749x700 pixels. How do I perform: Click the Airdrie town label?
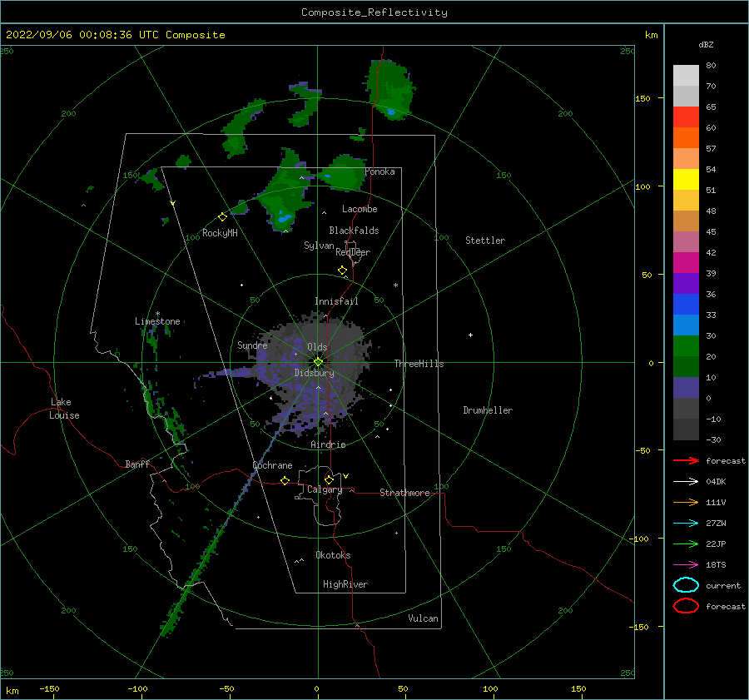point(328,444)
